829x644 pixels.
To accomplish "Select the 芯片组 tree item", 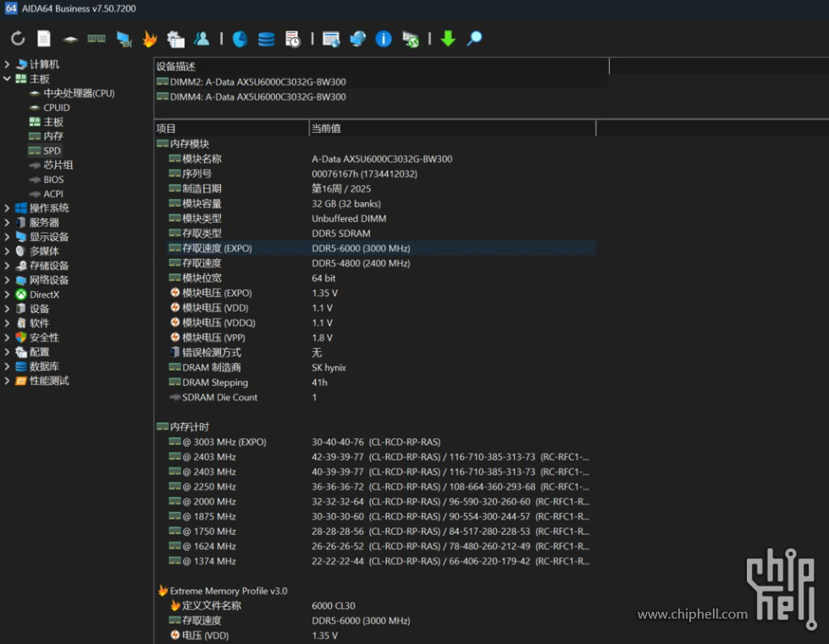I will [58, 165].
